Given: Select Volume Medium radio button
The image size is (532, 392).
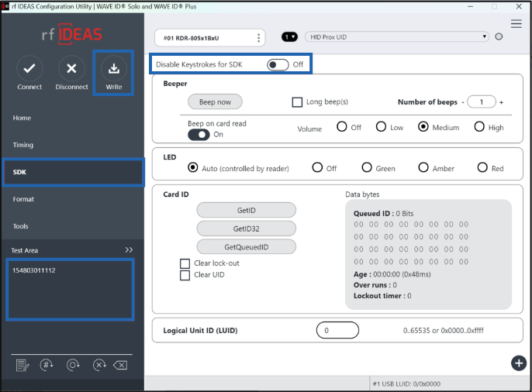Looking at the screenshot, I should [423, 127].
